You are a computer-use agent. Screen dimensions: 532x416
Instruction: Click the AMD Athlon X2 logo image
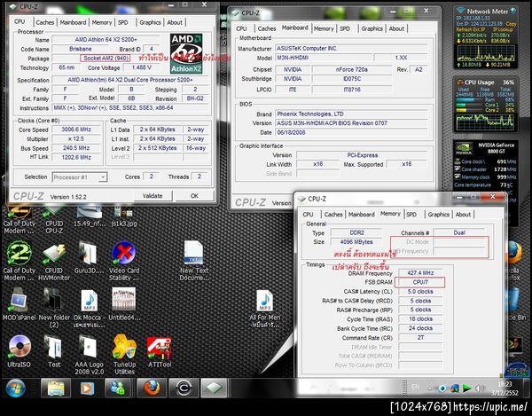(186, 53)
